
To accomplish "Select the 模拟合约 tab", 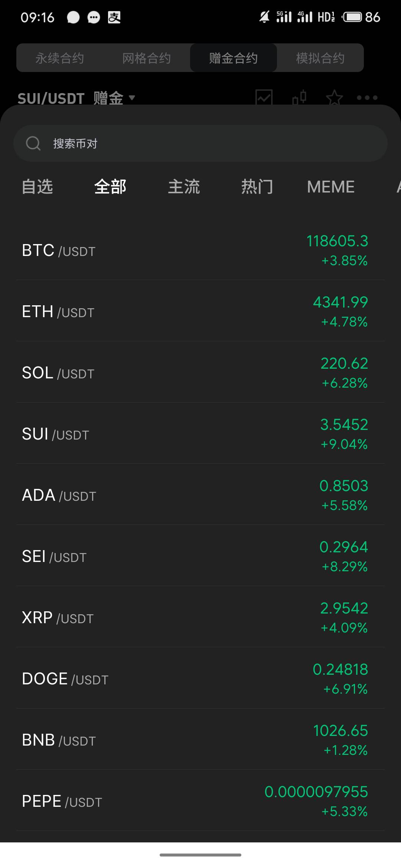I will tap(320, 58).
